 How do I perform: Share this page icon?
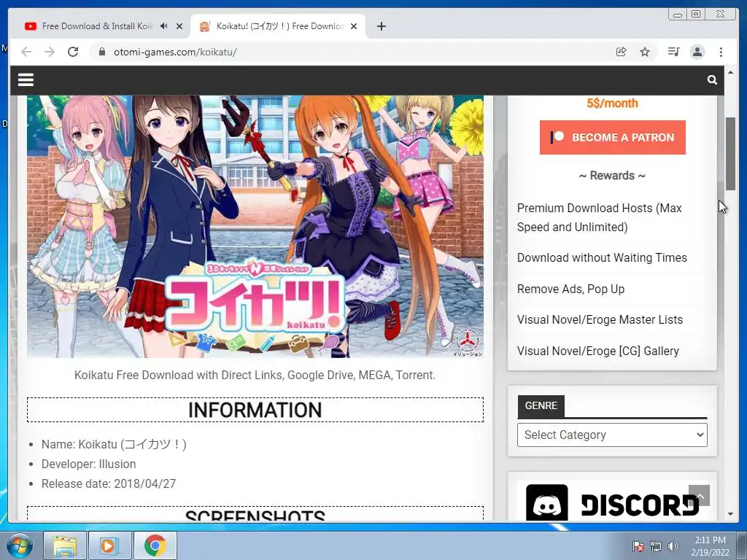pos(621,52)
